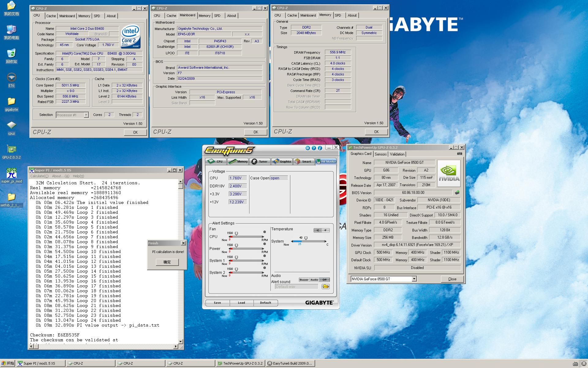Image resolution: width=588 pixels, height=368 pixels.
Task: Select the ET6 desktop shortcut
Action: pyautogui.click(x=11, y=80)
